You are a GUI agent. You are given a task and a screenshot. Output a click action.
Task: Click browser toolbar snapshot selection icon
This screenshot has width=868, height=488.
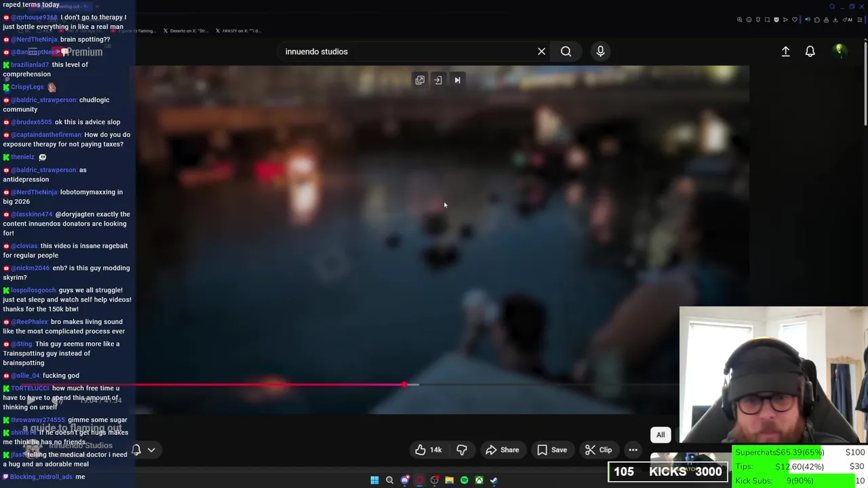coord(767,20)
